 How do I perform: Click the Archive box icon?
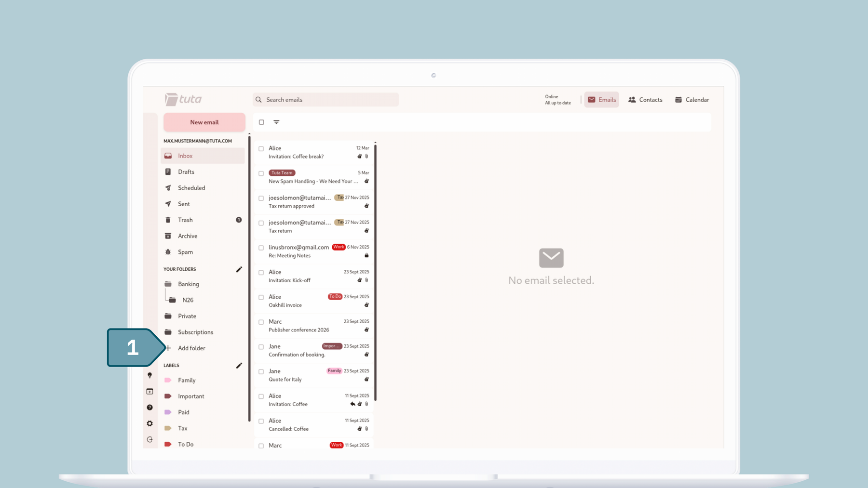[168, 236]
